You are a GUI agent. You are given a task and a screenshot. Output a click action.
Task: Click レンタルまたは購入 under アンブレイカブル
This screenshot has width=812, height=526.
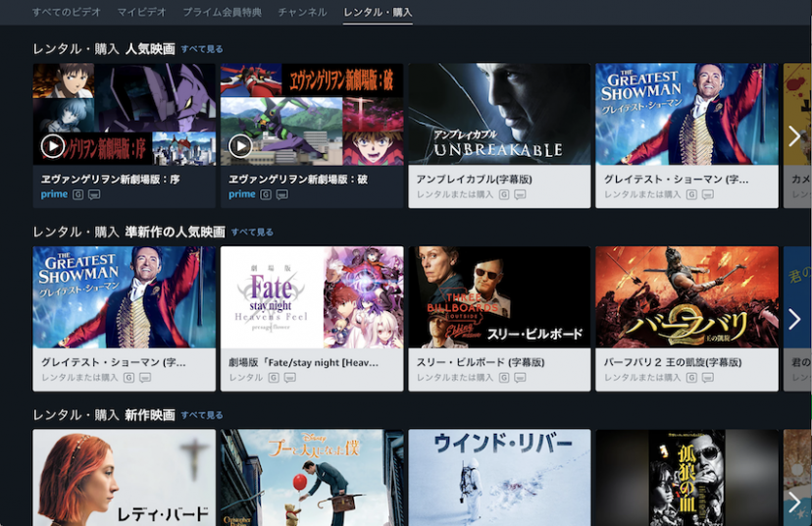[x=455, y=195]
